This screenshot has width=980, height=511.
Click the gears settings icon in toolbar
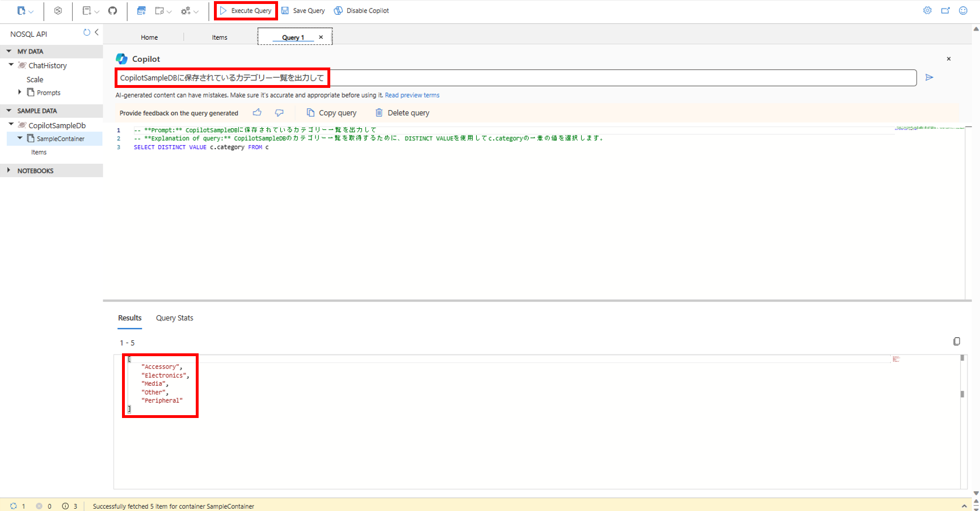point(186,11)
